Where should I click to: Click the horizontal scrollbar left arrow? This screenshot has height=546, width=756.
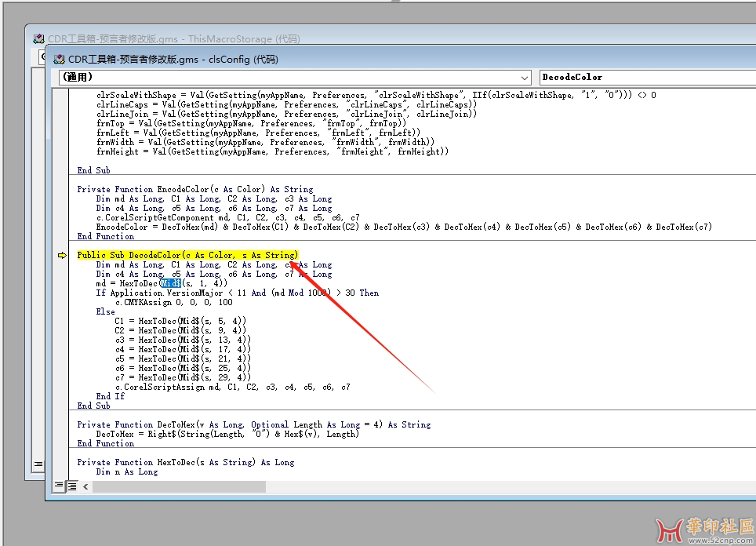coord(85,486)
